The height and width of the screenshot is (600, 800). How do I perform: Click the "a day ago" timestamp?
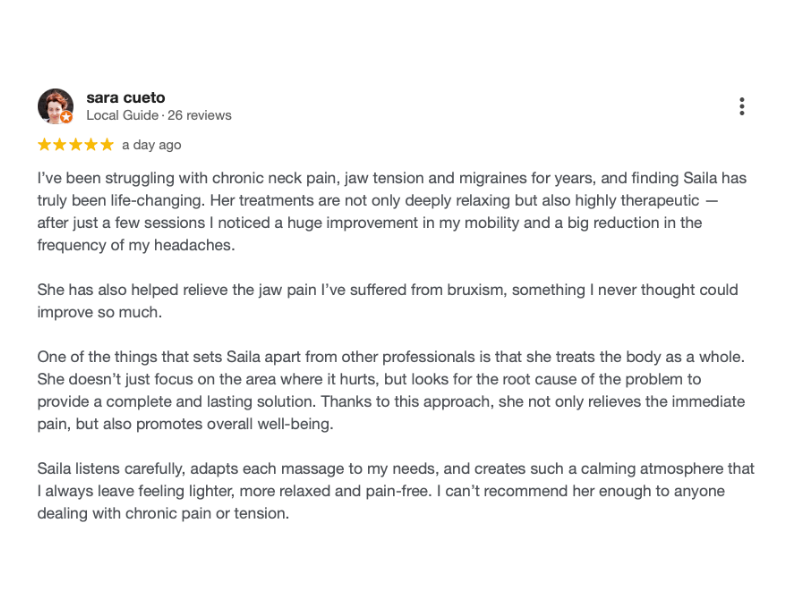click(151, 145)
